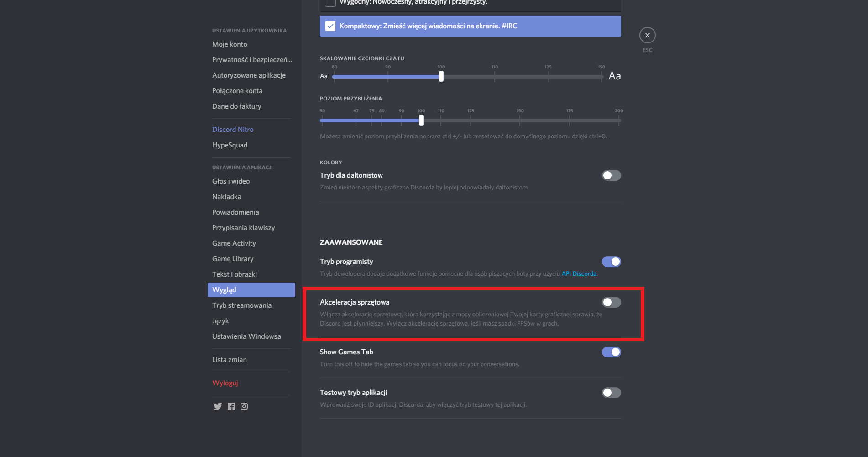Enable Testowy tryb aplikacji switch
Image resolution: width=868 pixels, height=457 pixels.
[611, 393]
